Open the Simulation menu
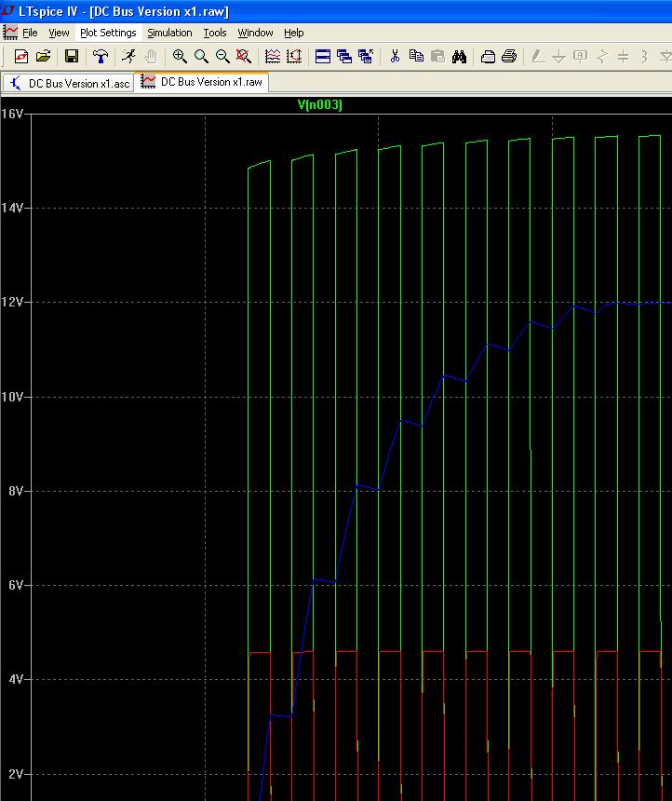This screenshot has width=672, height=801. click(x=169, y=33)
